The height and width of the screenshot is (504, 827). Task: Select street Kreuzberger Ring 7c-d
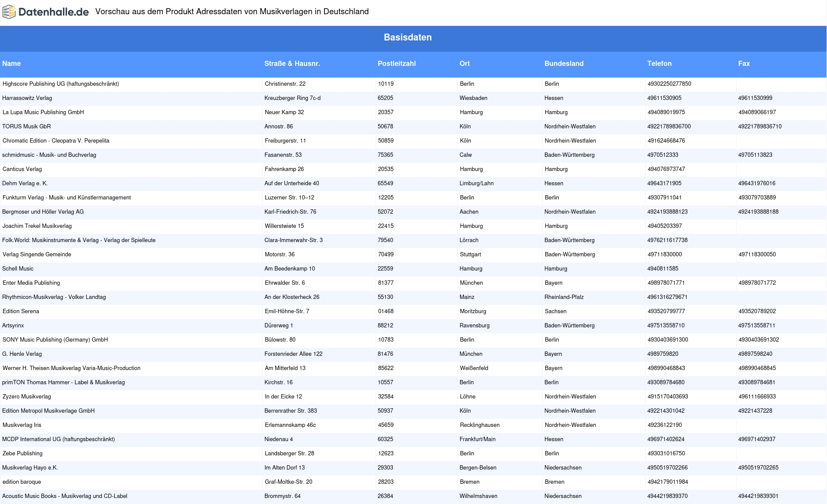pos(292,98)
